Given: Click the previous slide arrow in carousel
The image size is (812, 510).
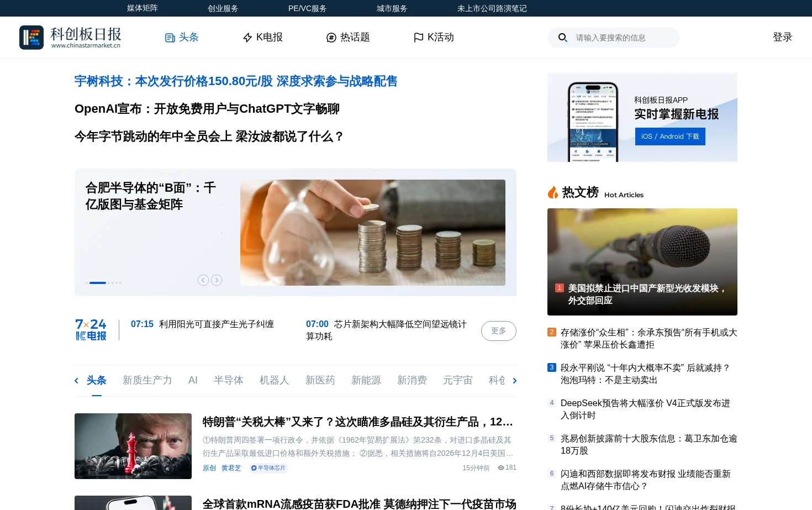Looking at the screenshot, I should point(203,280).
